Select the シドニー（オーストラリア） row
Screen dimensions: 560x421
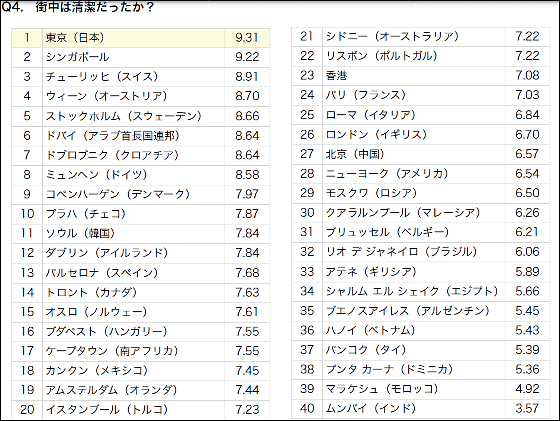point(421,36)
